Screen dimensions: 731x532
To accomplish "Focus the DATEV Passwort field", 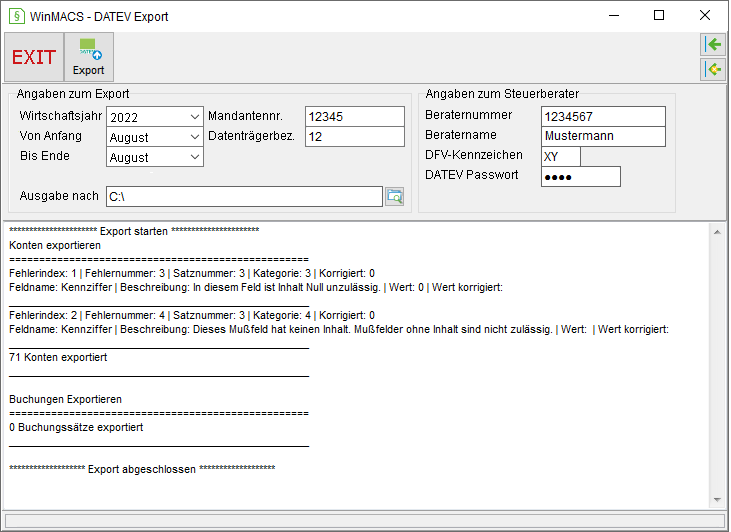I will (581, 177).
